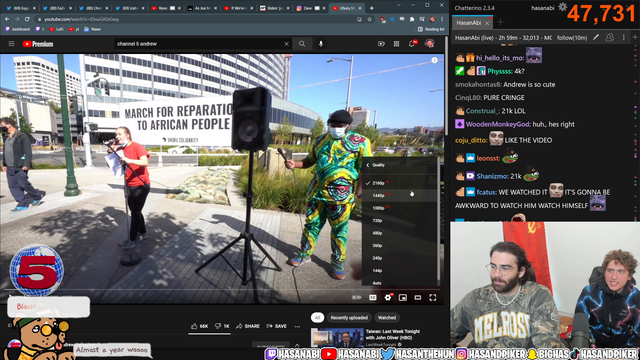Select 2160p quality
Screen dimensions: 640x360
click(400, 183)
